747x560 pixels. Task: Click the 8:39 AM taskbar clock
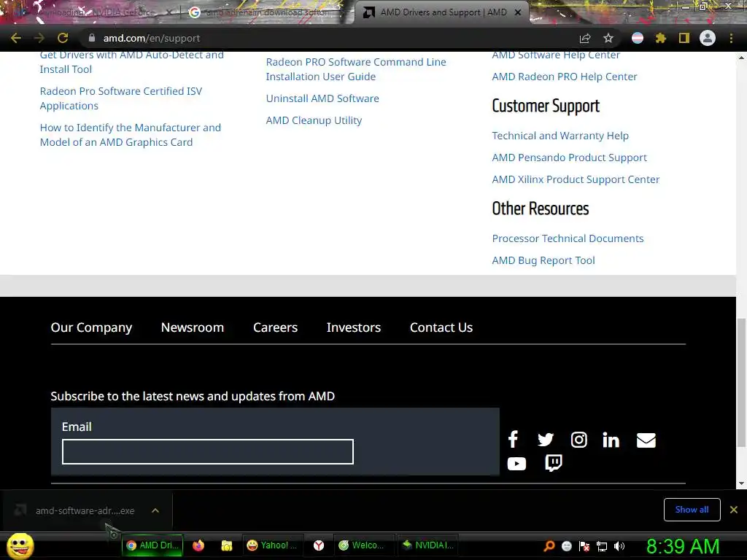tap(683, 546)
